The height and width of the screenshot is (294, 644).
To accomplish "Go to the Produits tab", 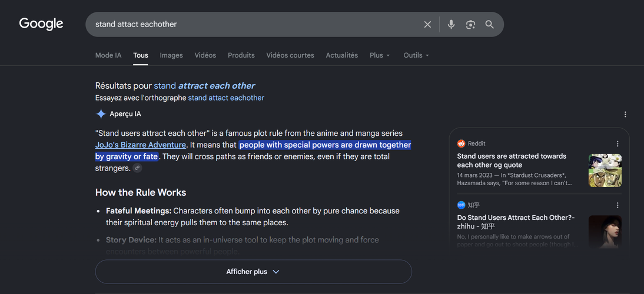I will (x=241, y=55).
